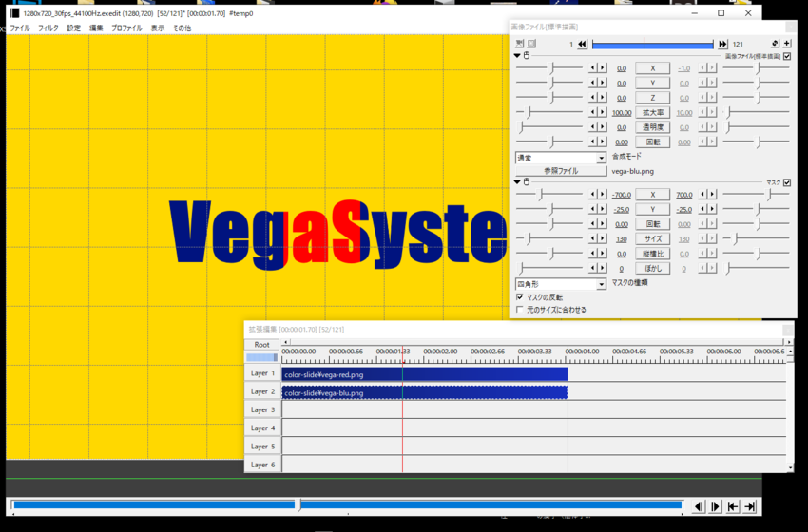Click the animation effect icon beside the plus
Image resolution: width=808 pixels, height=532 pixels.
(775, 44)
